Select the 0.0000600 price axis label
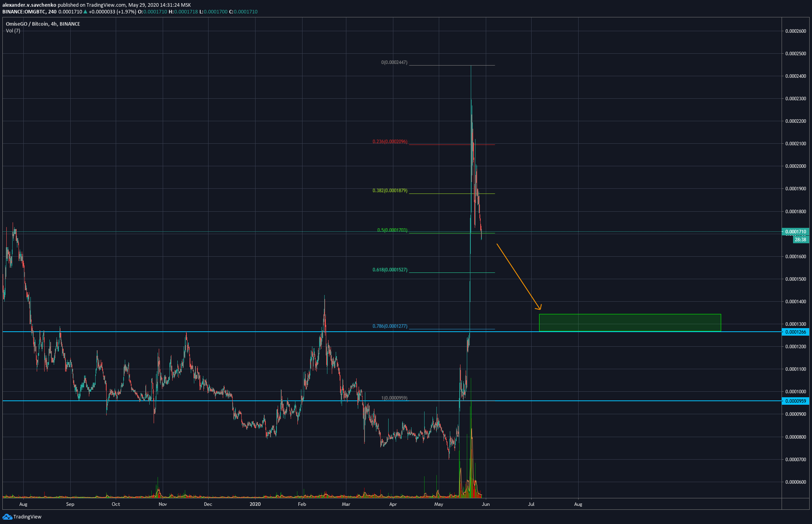 pos(795,482)
